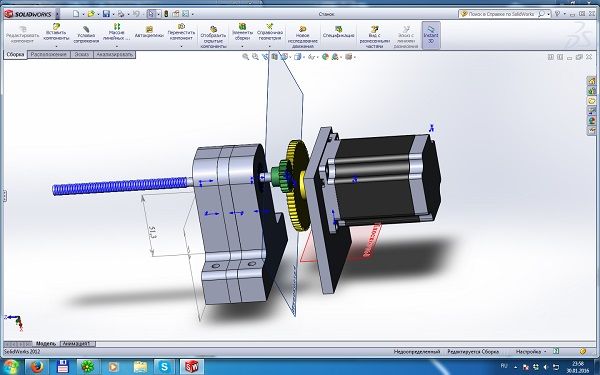Click the Bill of Materials (Спецификация) icon
The image size is (600, 375).
click(338, 32)
